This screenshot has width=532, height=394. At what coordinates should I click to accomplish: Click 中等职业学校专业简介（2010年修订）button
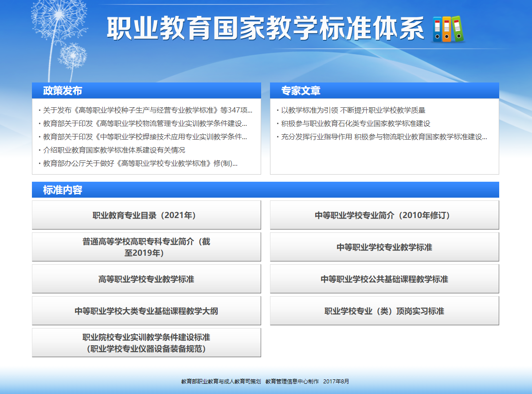[x=384, y=215]
